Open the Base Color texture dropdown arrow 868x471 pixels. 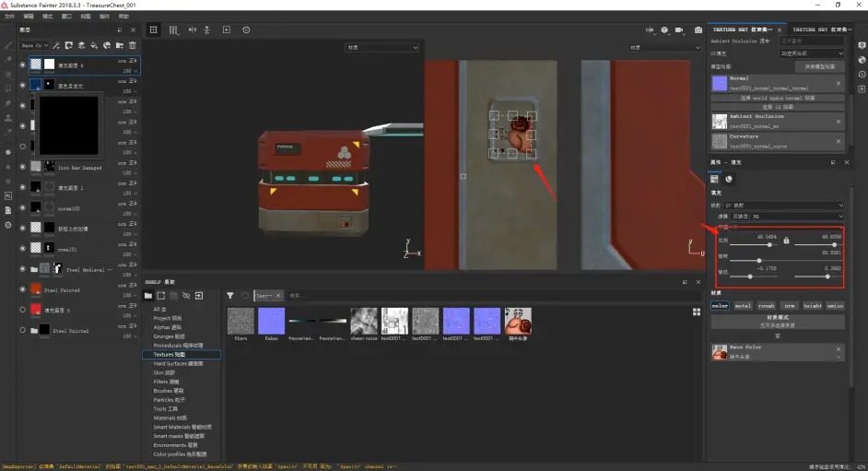click(839, 357)
